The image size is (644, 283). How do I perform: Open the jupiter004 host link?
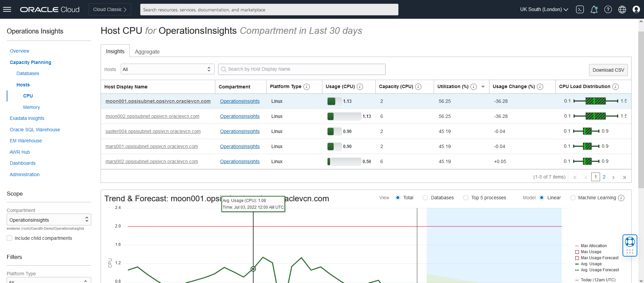[x=153, y=131]
